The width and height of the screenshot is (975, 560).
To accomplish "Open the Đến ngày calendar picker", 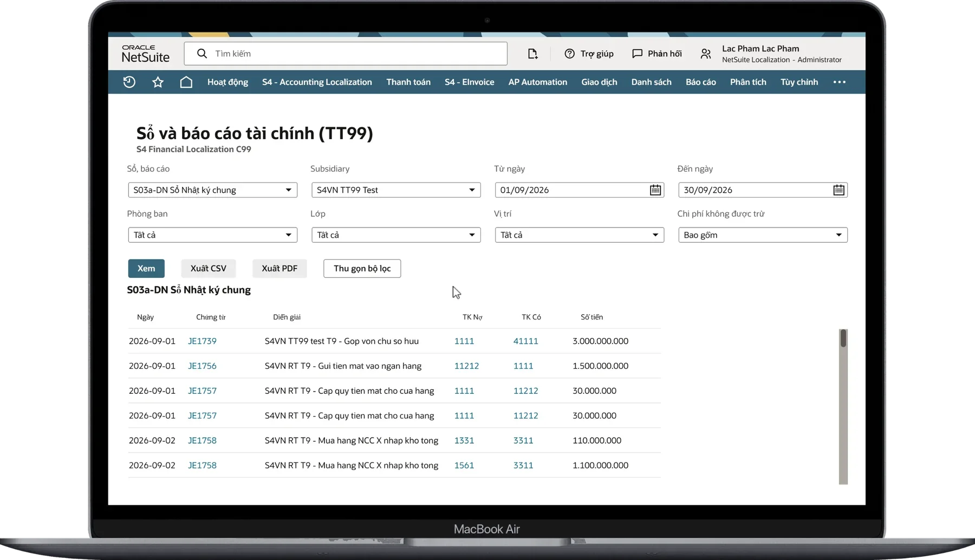I will pos(838,190).
